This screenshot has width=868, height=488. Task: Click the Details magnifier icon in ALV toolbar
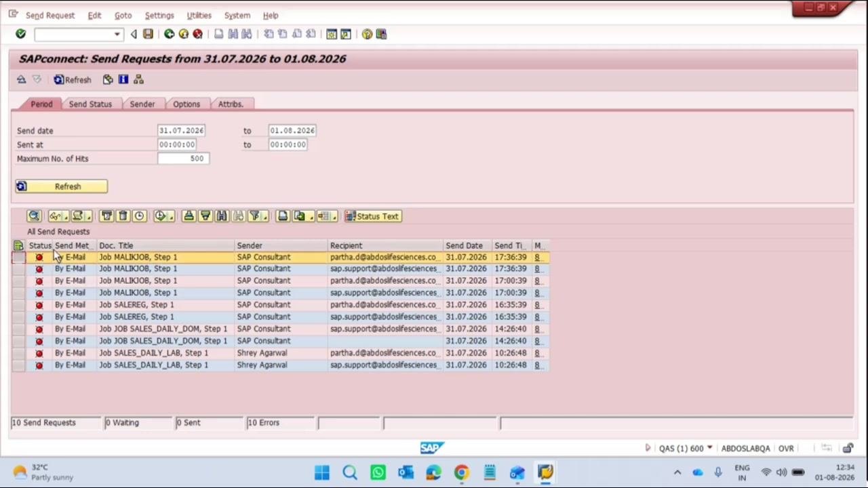(x=34, y=216)
